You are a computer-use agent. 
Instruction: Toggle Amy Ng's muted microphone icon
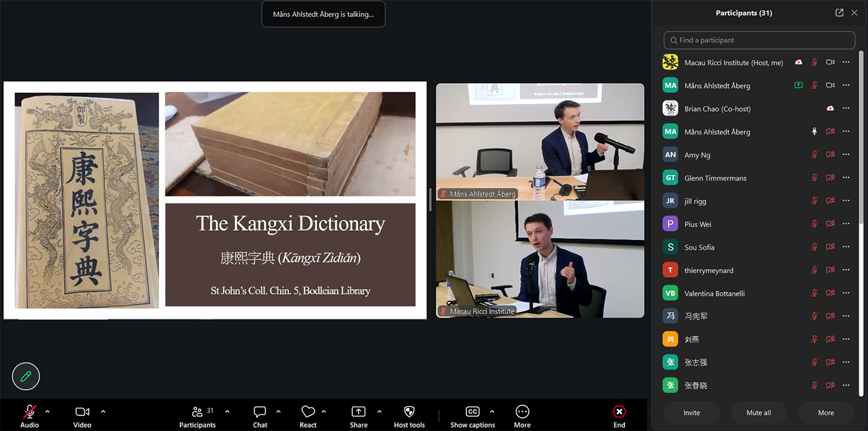click(x=815, y=155)
